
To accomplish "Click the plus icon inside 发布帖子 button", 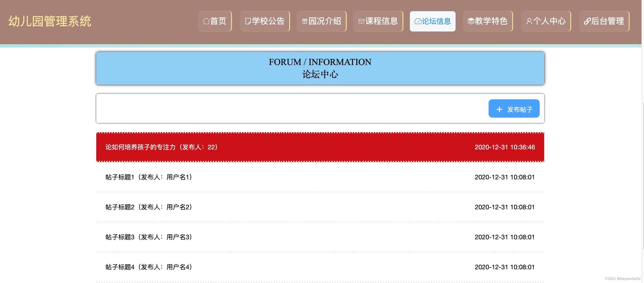I will [x=499, y=109].
